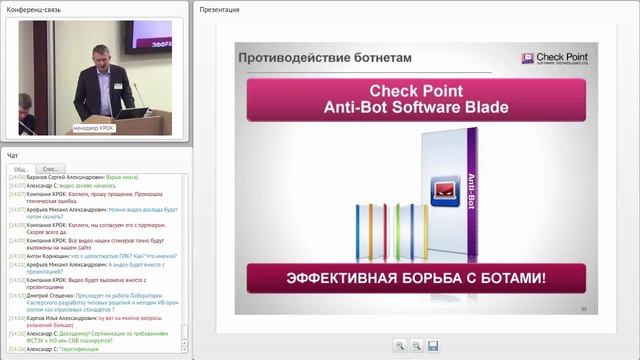Click the Конференц-связь panel title
This screenshot has height=360, width=640.
(33, 9)
